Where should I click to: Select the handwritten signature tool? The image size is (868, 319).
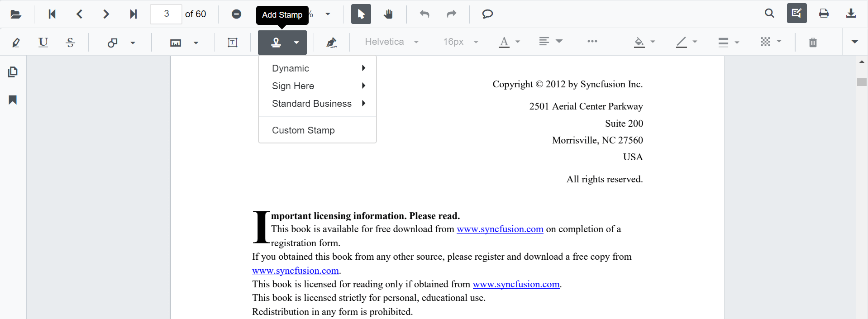click(332, 43)
